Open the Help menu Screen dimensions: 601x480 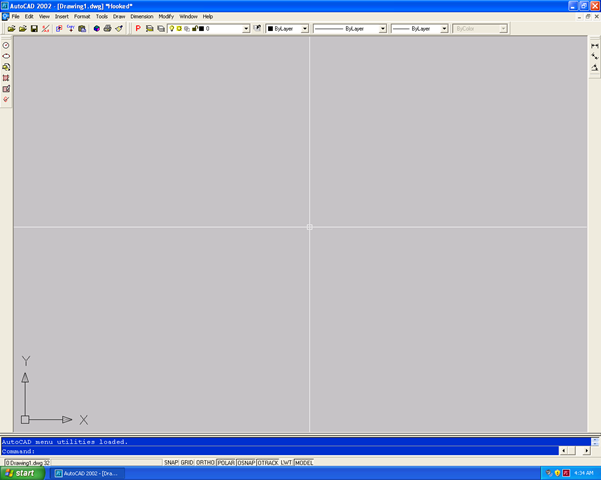(x=208, y=16)
